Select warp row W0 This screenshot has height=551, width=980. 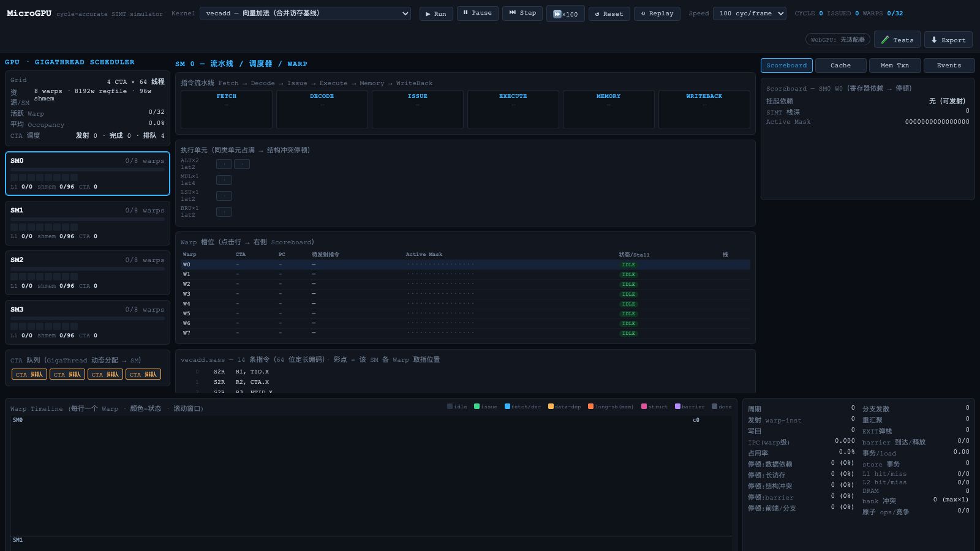point(466,264)
